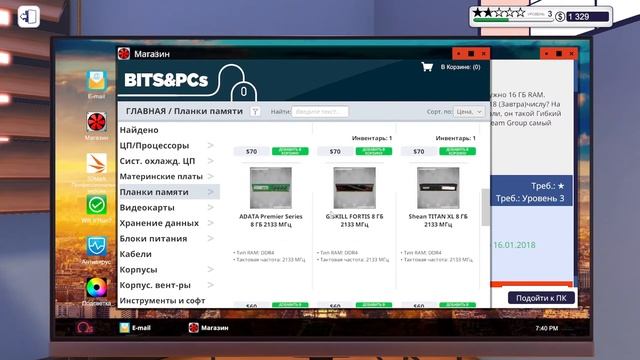Click the dollar money icon in the HUD
This screenshot has height=360, width=640.
(x=560, y=16)
